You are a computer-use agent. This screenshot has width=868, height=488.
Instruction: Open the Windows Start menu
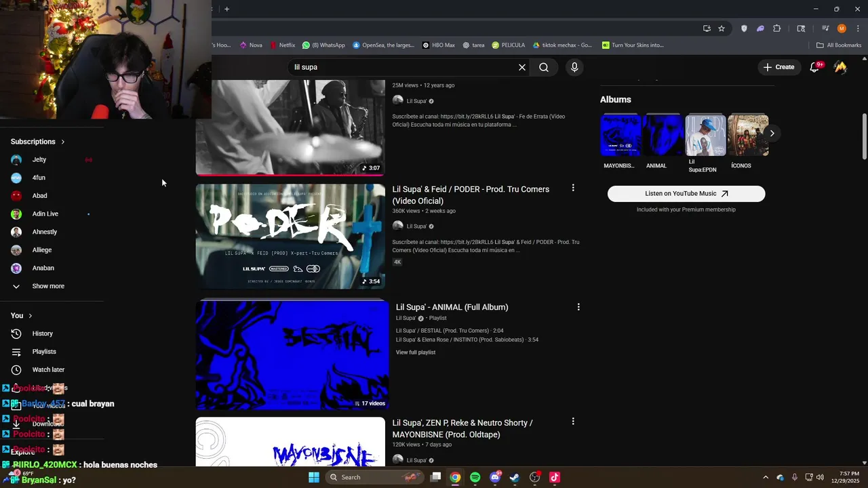coord(314,477)
